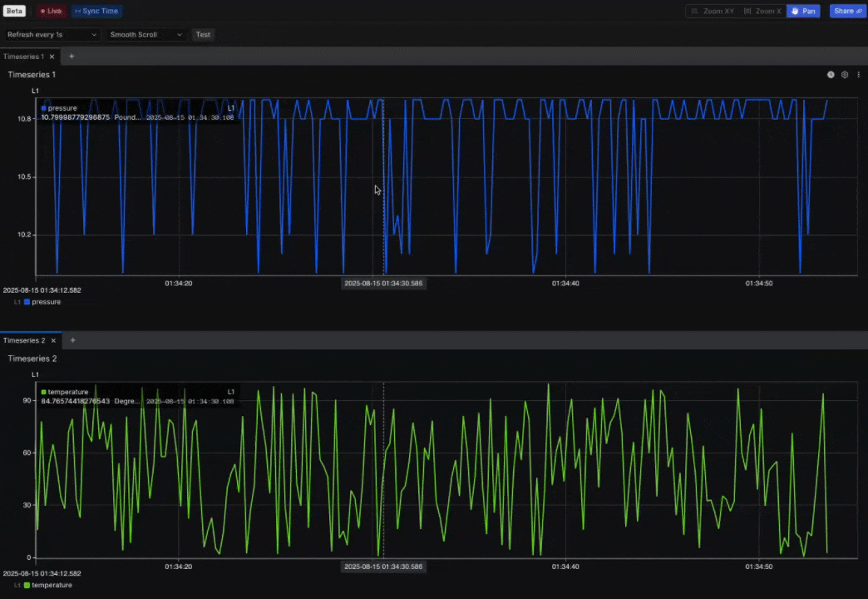Open the clock icon in Timeseries 1 panel

831,75
